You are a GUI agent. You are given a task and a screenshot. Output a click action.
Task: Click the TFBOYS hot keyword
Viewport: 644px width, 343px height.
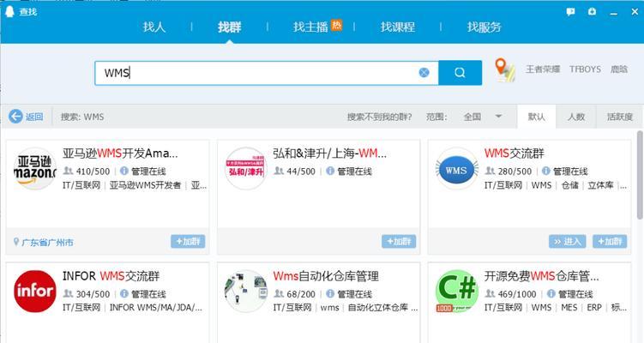pyautogui.click(x=585, y=69)
